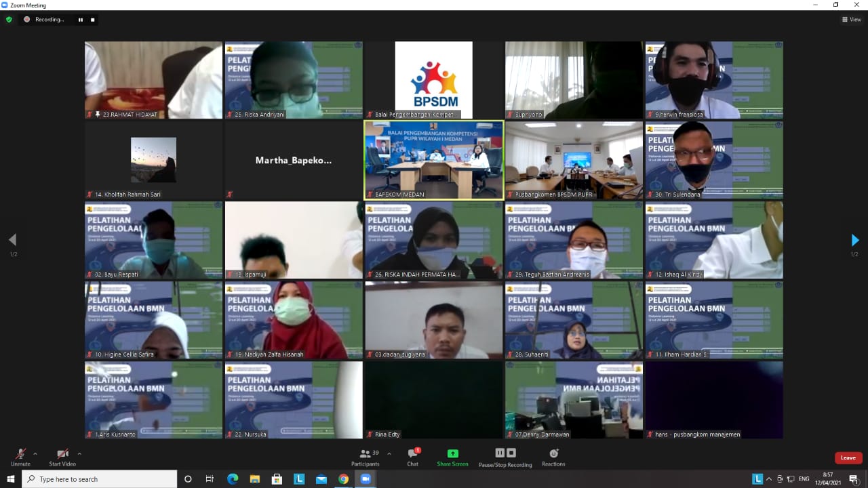Click the 22. Nursuka name label
This screenshot has width=868, height=488.
250,434
